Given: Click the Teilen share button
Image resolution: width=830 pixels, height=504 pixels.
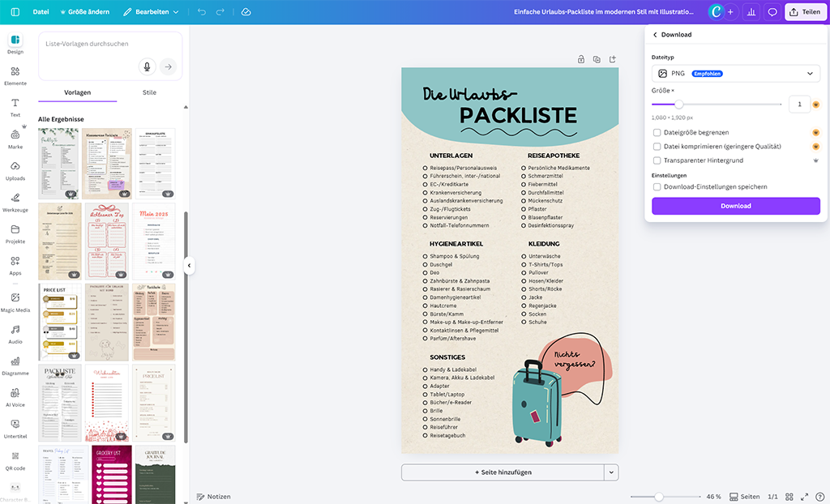Looking at the screenshot, I should [x=805, y=11].
